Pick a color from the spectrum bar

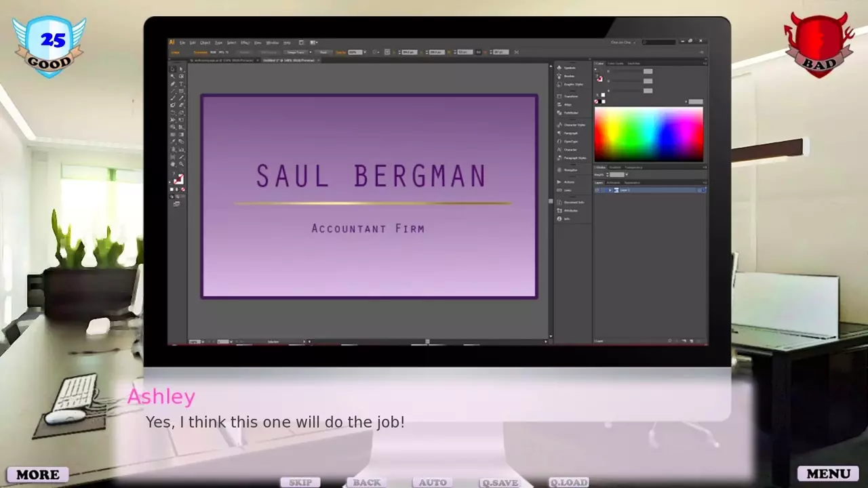[649, 134]
